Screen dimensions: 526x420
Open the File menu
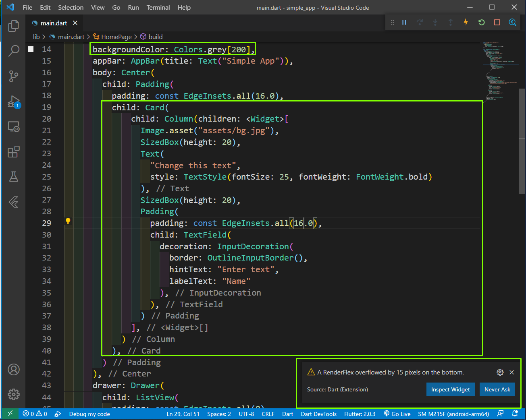[x=27, y=7]
